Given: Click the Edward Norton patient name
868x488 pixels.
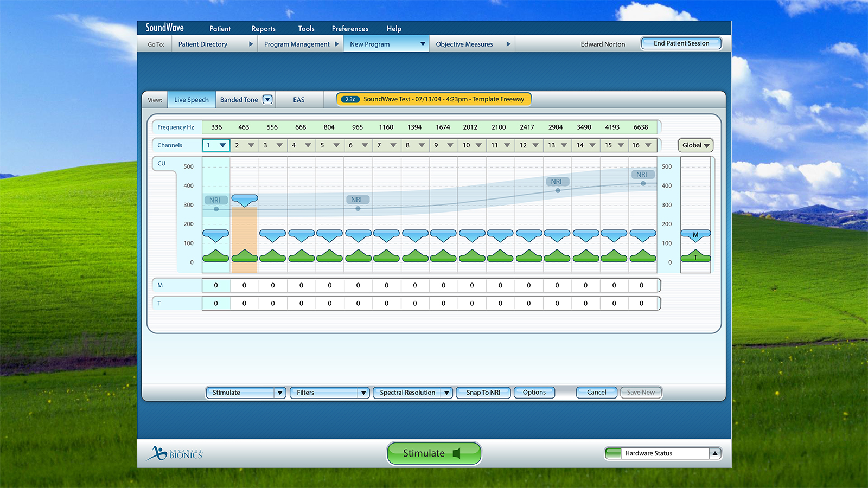Looking at the screenshot, I should click(603, 44).
